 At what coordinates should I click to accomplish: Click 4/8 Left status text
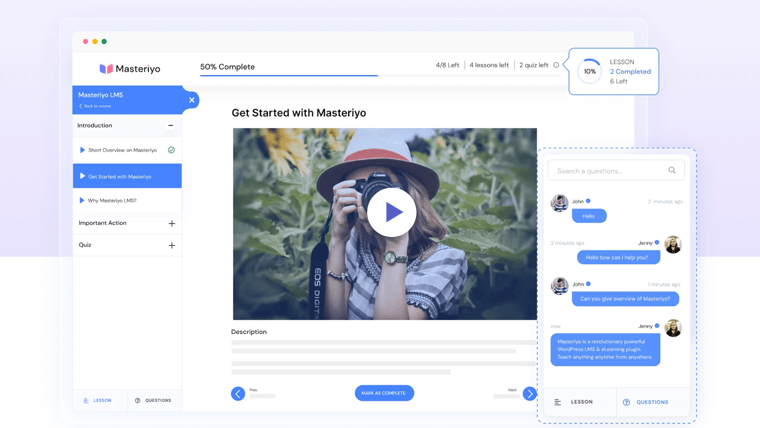tap(447, 65)
